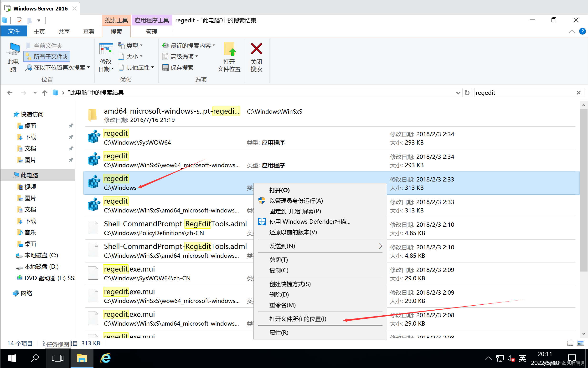Select the amd64_microsoft-windows folder icon

click(x=93, y=114)
